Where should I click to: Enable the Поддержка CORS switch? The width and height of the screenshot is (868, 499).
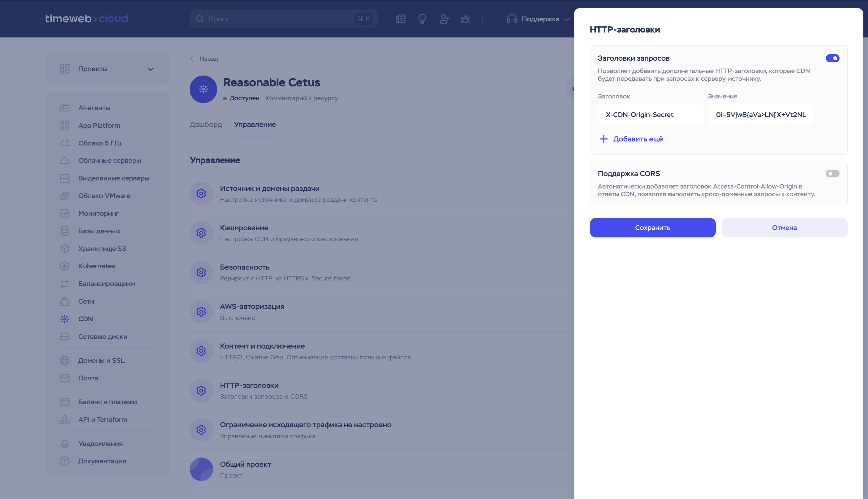click(x=832, y=174)
